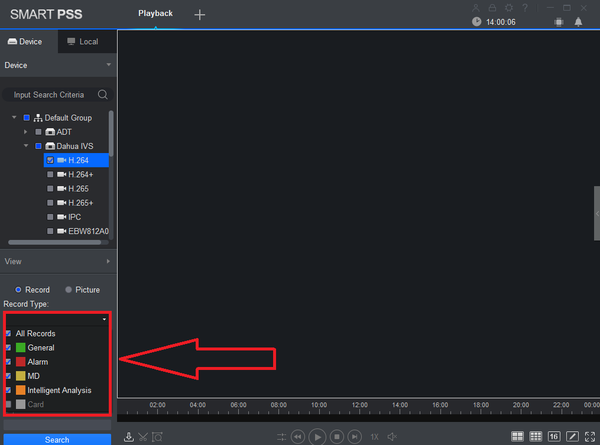
Task: Open the Record Type dropdown arrow
Action: 104,319
